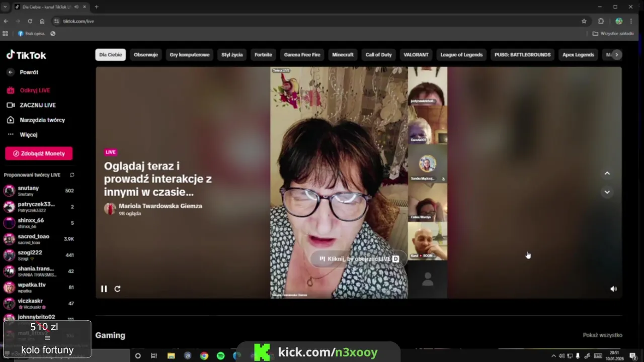Viewport: 644px width, 362px height.
Task: Select Dla Ciebie category tab
Action: 110,55
